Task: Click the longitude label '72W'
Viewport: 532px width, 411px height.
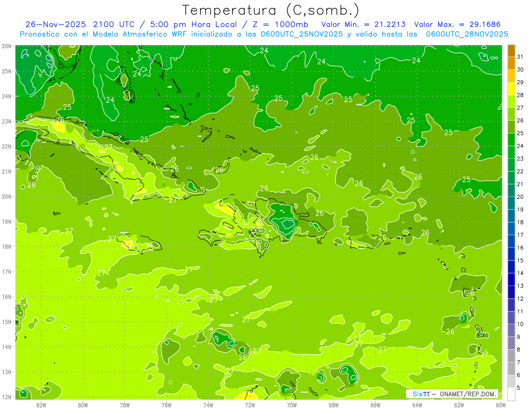Action: (250, 405)
